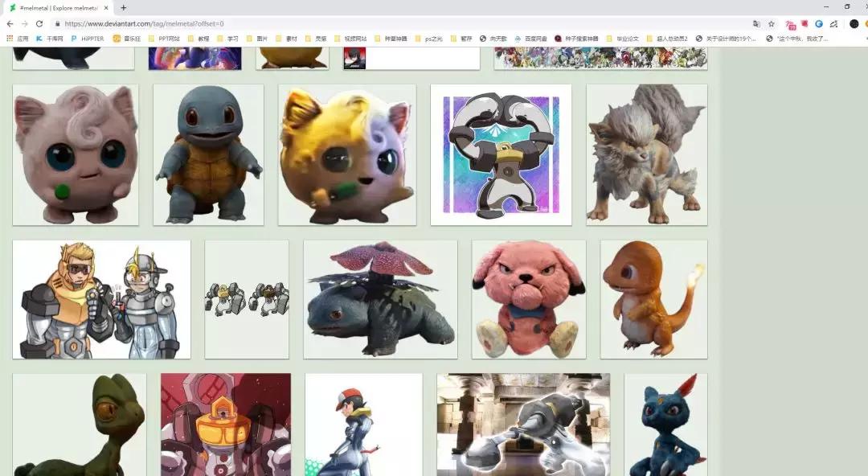Open the 关于设计师的19个 bookmark
Viewport: 868px width, 476px height.
(x=726, y=39)
